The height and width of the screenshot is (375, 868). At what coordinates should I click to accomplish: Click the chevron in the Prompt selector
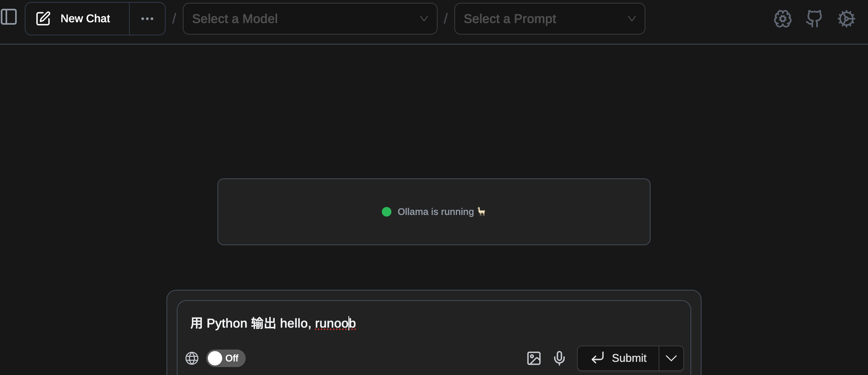click(x=631, y=19)
